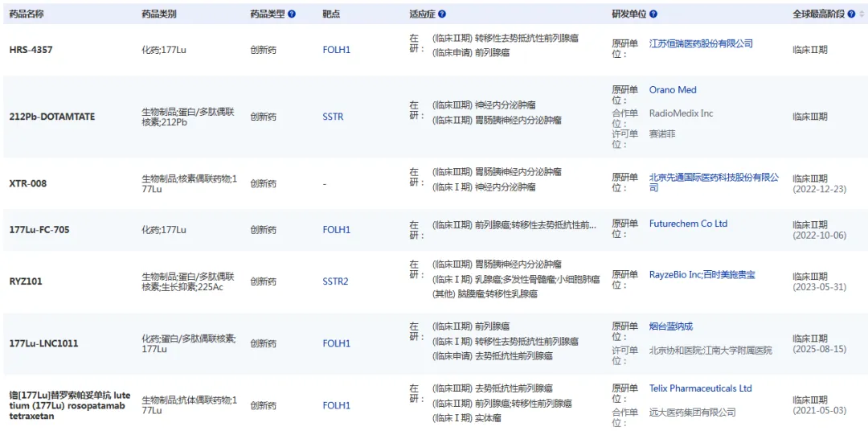Open 江苏恒瑞医药股份有限公司 company link

click(x=701, y=43)
